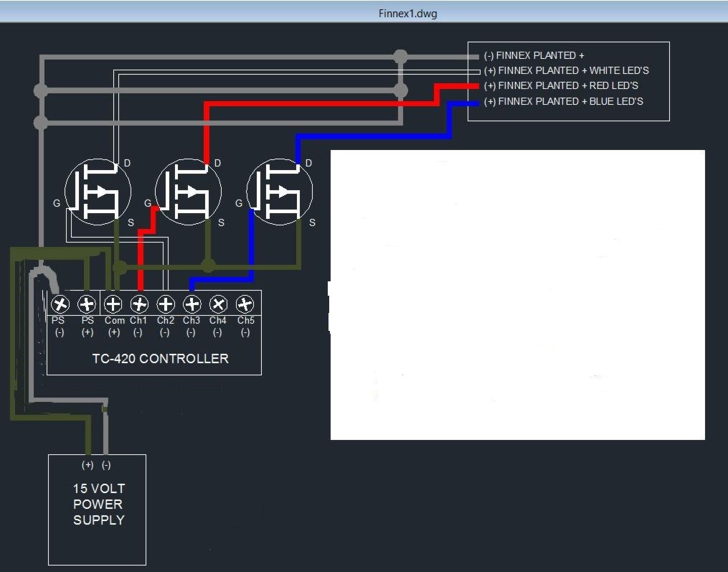Select the power supply (-) label
Viewport: 728px width, 572px height.
106,464
